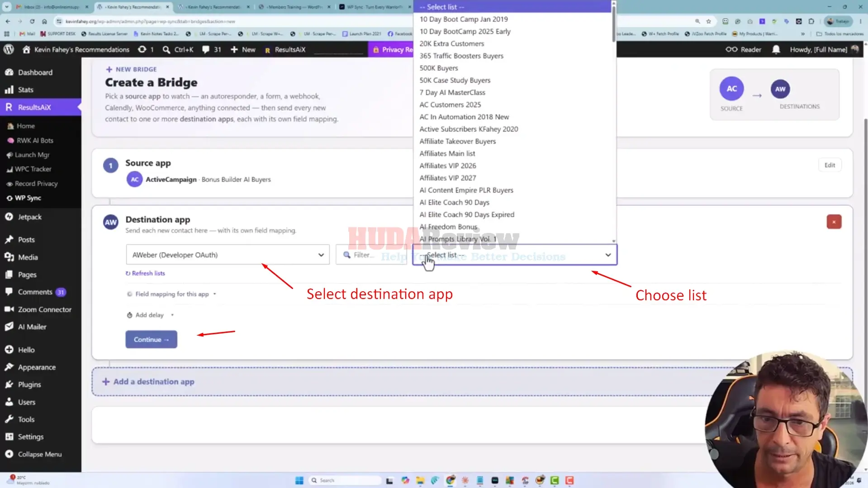Open the Windows Start menu
This screenshot has width=868, height=488.
click(299, 480)
